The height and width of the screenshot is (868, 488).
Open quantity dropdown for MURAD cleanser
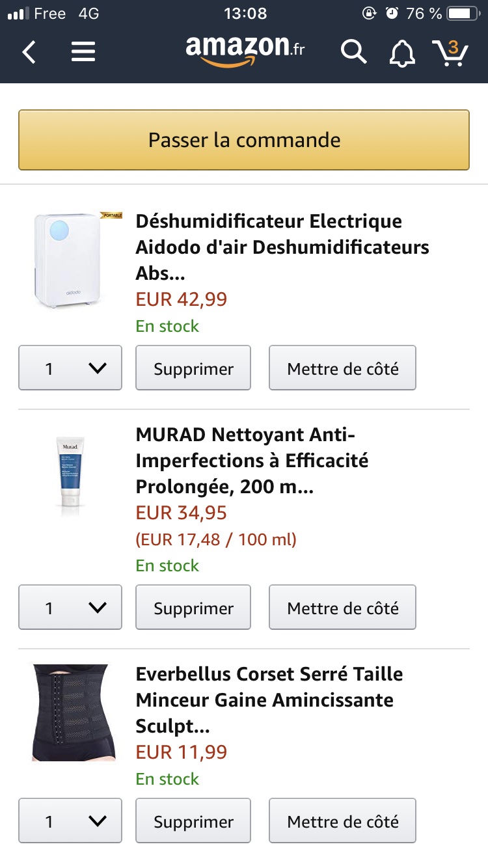[x=70, y=607]
